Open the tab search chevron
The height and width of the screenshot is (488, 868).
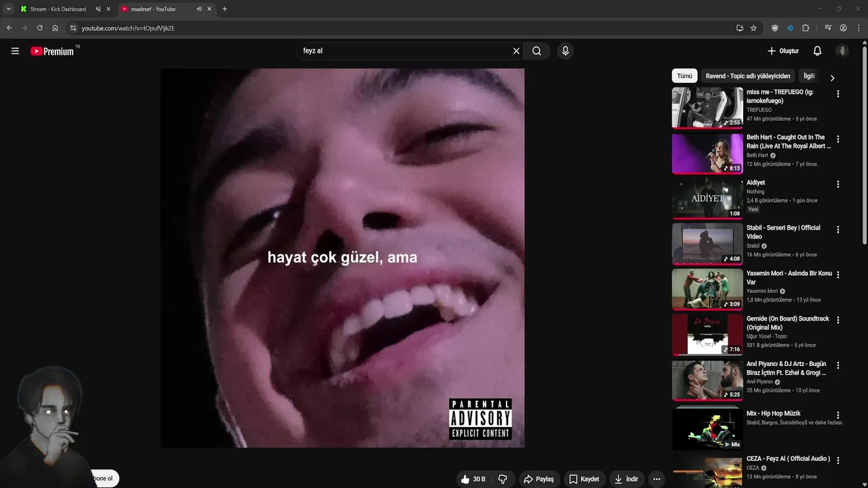coord(9,9)
